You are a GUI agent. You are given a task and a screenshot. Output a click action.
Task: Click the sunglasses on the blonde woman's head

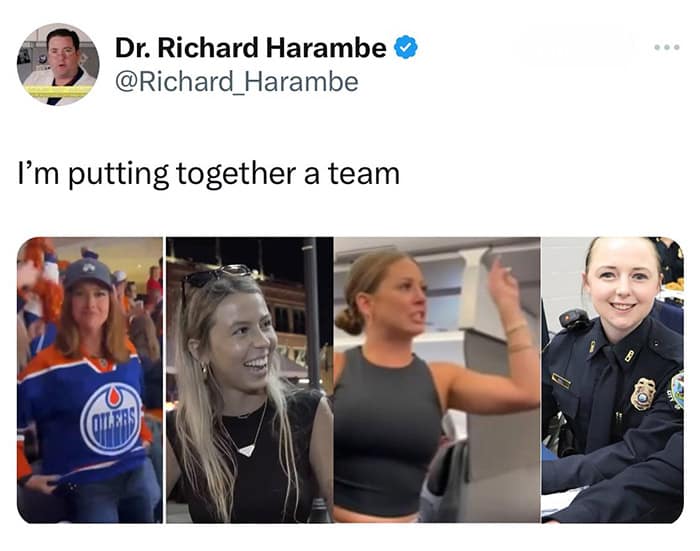217,274
